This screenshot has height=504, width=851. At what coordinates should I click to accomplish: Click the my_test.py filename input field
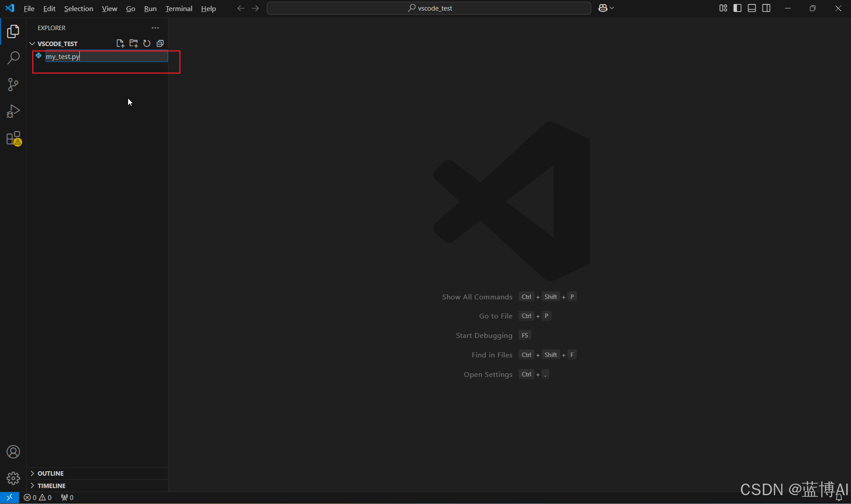[x=106, y=57]
